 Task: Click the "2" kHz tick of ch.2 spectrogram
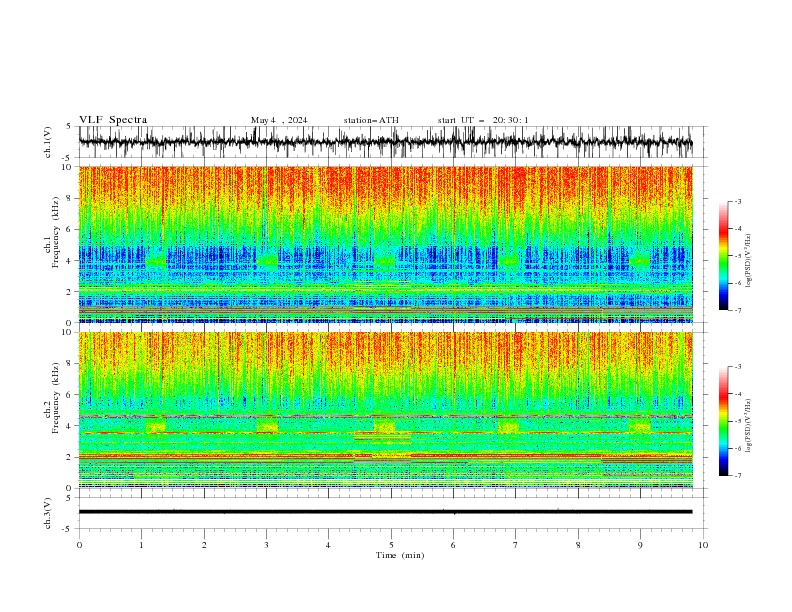pos(71,457)
